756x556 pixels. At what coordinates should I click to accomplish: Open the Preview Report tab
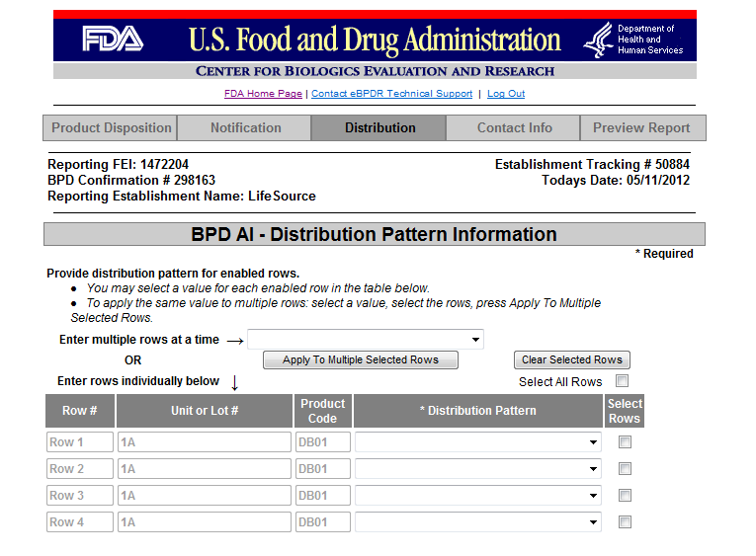[641, 128]
